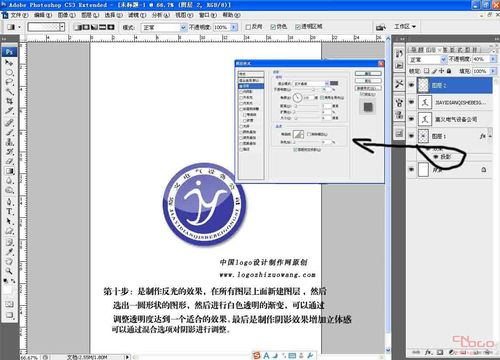Select the Lasso tool
500x360 pixels.
9,82
